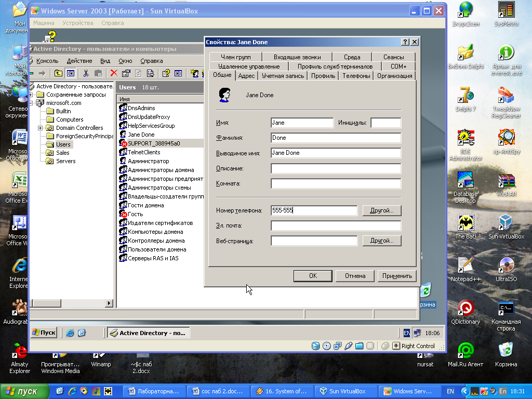Screen dimensions: 532x399
Task: Switch to the Член групп tab
Action: [236, 57]
